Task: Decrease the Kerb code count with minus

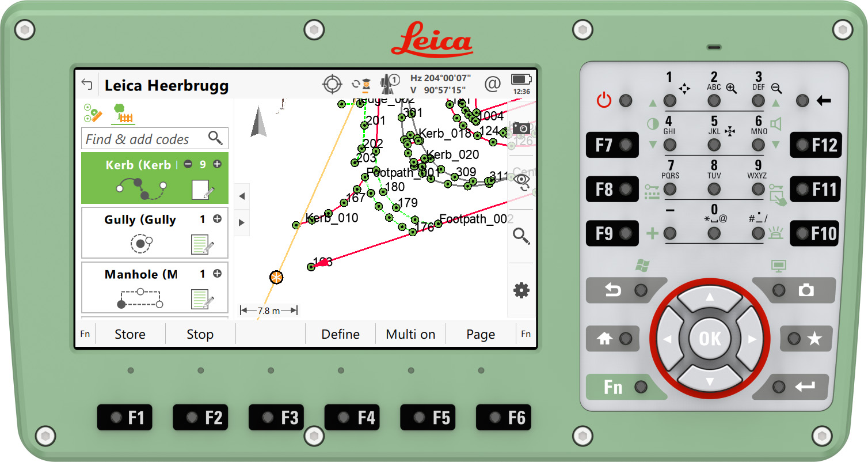Action: [188, 164]
